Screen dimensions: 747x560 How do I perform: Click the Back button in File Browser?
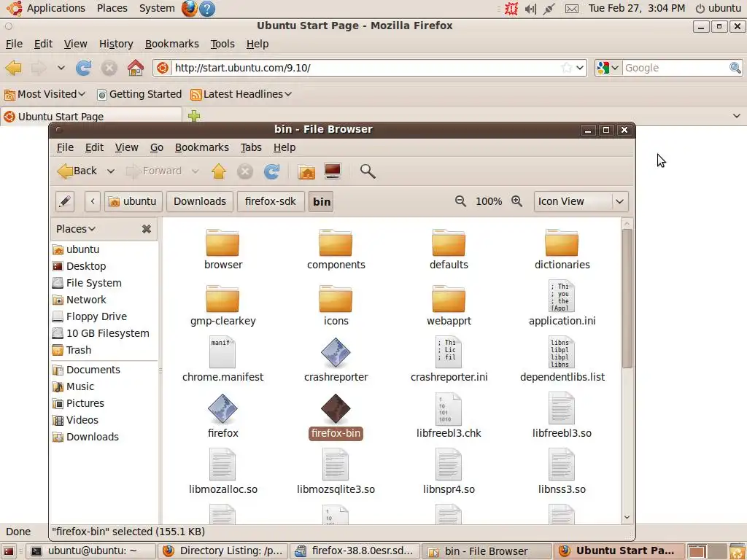click(77, 171)
